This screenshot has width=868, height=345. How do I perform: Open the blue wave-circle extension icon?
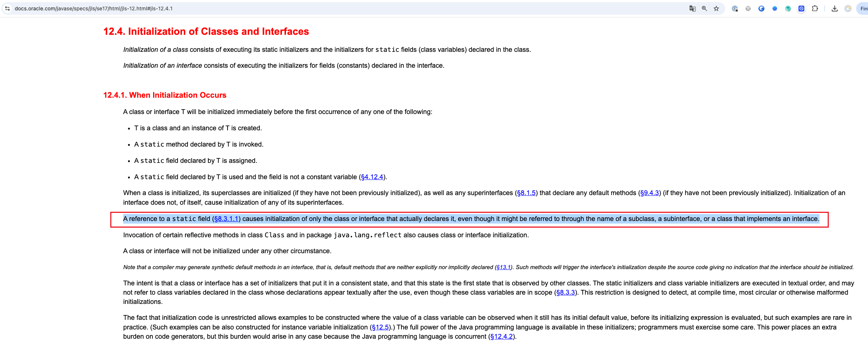coord(761,9)
